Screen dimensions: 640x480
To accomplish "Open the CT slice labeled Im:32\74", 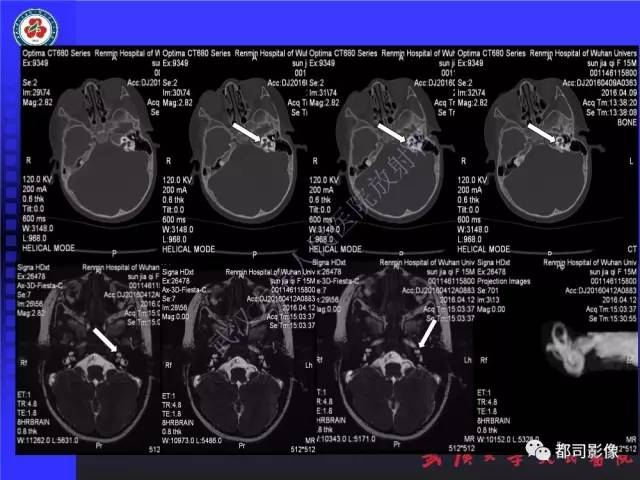I will pos(547,151).
